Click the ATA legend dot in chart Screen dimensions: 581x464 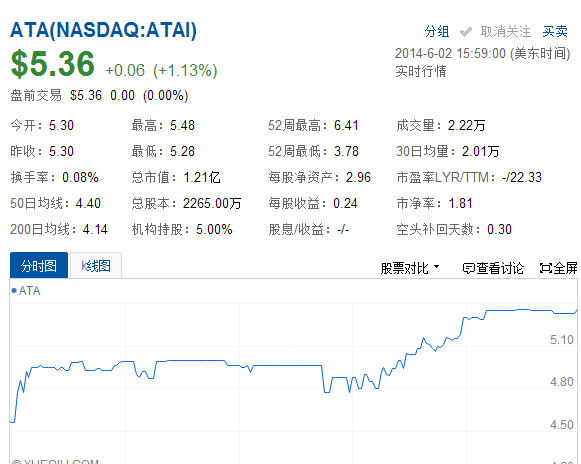point(14,291)
